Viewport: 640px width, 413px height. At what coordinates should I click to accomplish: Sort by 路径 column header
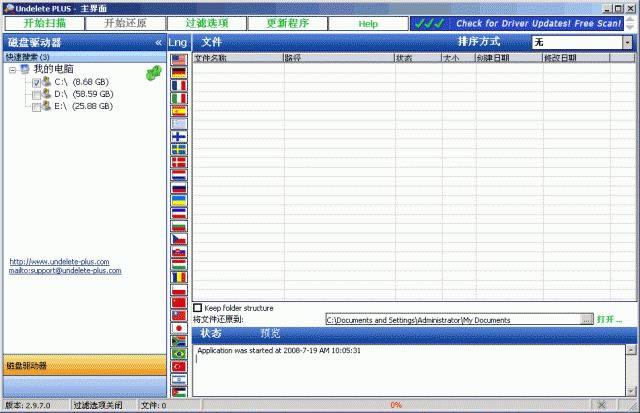(x=339, y=58)
